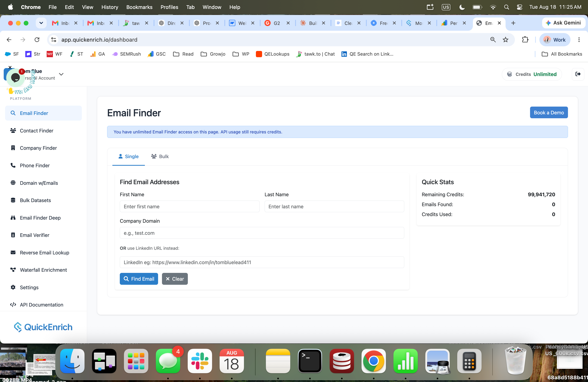Open the Bookmarks menu in menu bar
Screen dimensions: 588x382
tap(139, 7)
